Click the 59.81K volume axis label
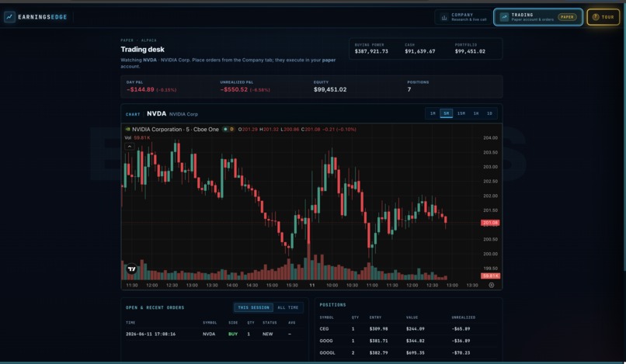Screen dimensions: 626x364 tap(490, 276)
